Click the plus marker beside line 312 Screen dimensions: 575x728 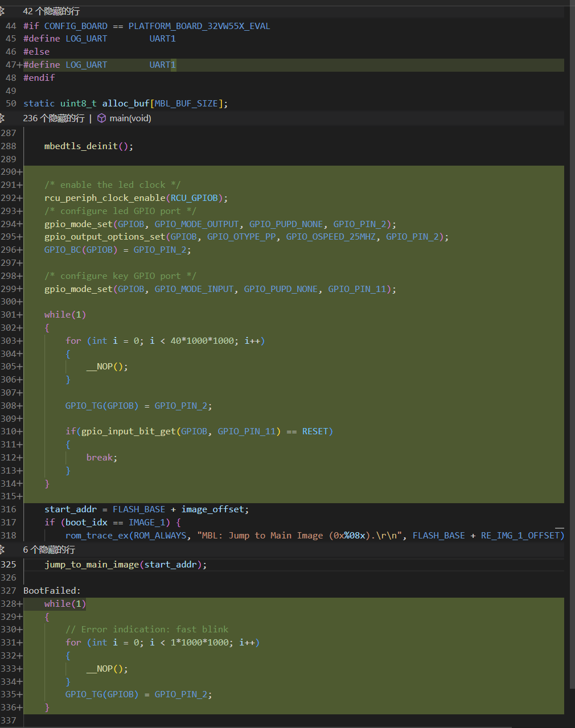pyautogui.click(x=20, y=458)
